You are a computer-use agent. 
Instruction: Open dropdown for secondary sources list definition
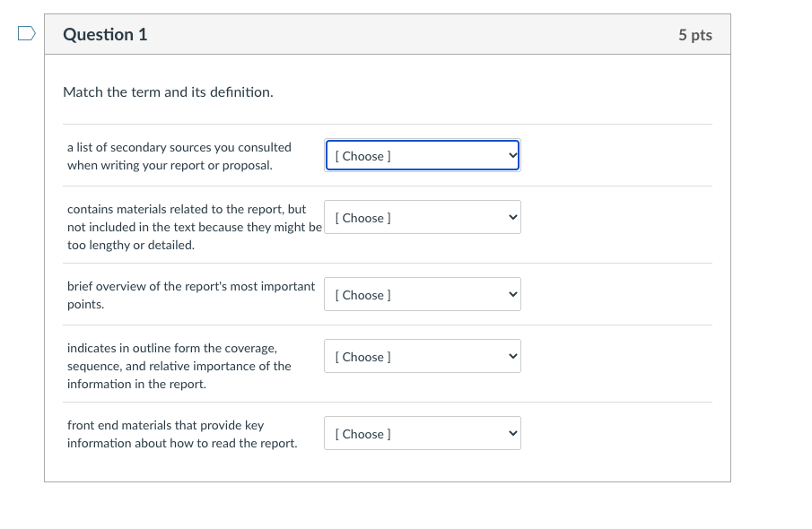pyautogui.click(x=423, y=155)
